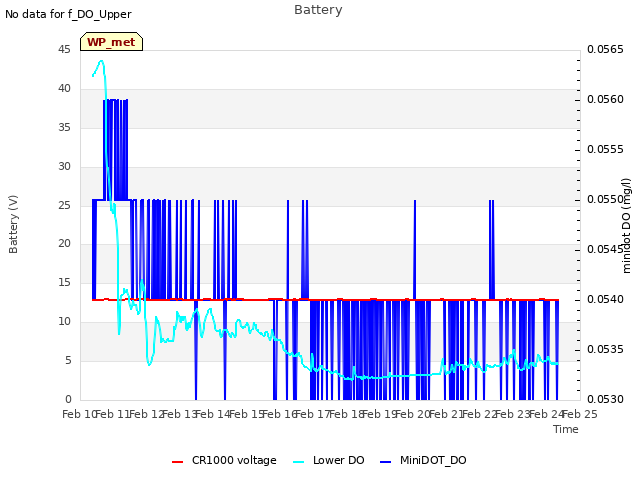This screenshot has width=640, height=480.
Task: Click the Feb 10 x-axis tick label
Action: point(79,414)
